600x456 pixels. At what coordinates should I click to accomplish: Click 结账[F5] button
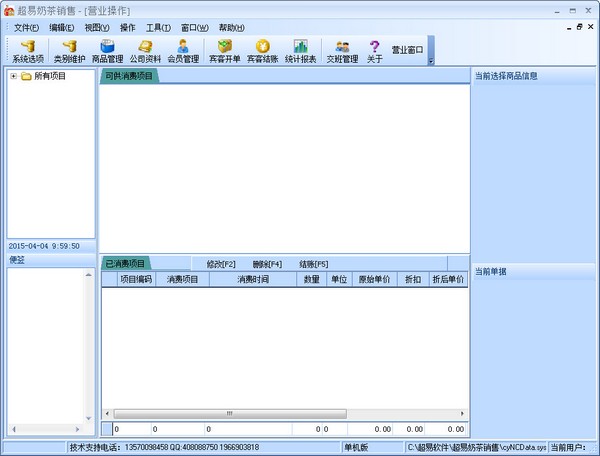(313, 264)
